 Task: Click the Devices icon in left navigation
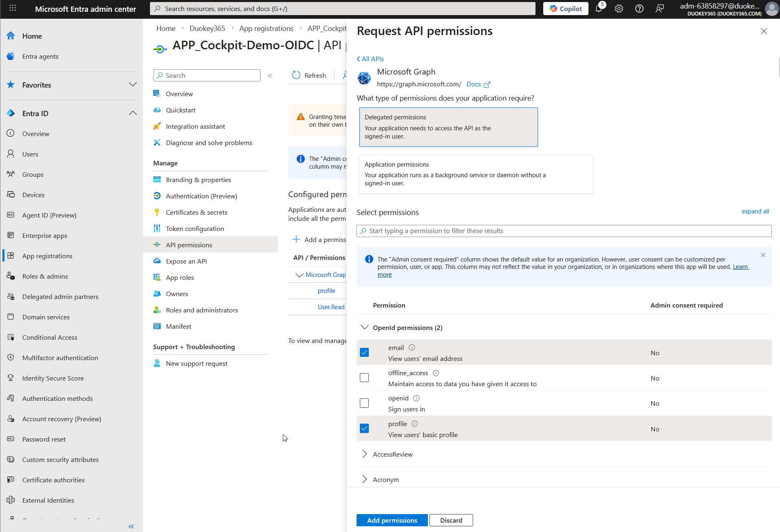(11, 195)
